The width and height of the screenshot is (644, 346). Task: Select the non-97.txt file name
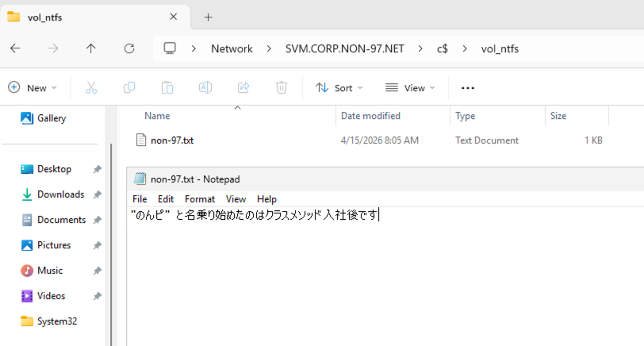[172, 140]
